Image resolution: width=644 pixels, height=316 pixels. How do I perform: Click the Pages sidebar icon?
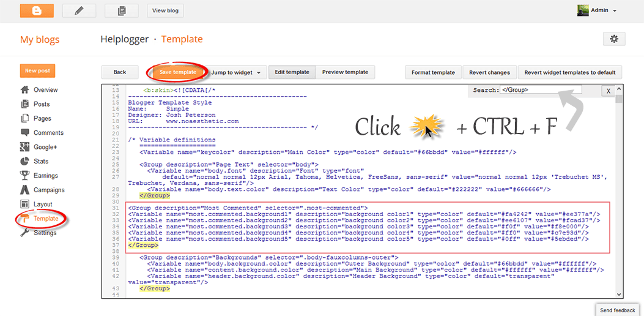25,119
